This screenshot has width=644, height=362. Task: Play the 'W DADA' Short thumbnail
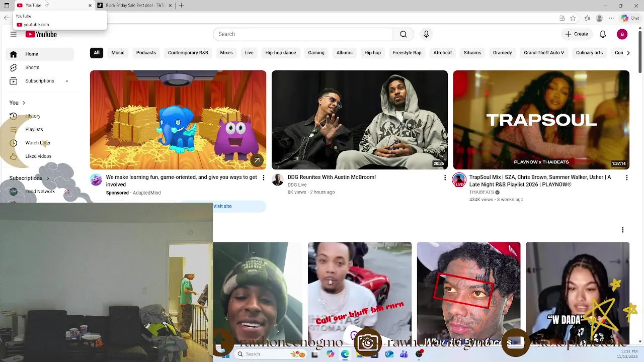point(578,293)
